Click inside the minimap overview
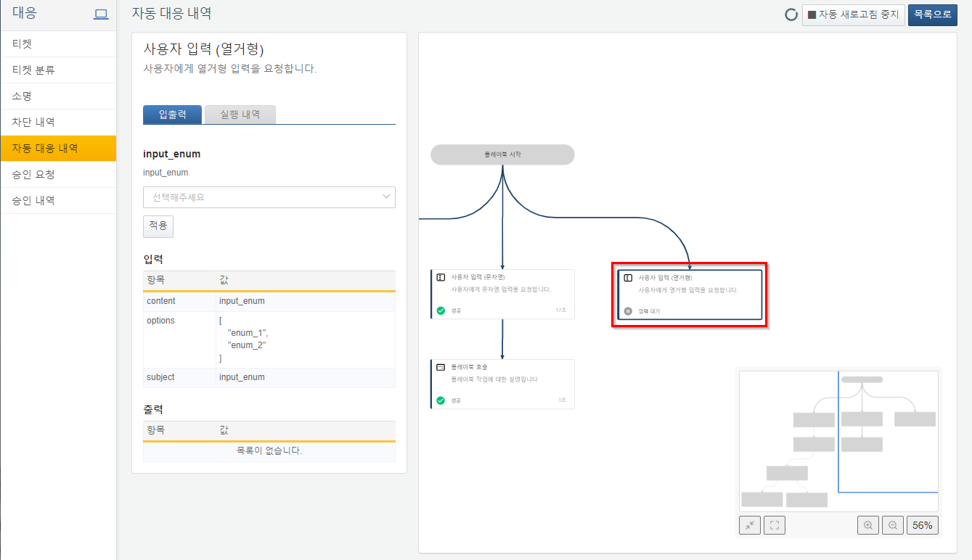 tap(838, 441)
